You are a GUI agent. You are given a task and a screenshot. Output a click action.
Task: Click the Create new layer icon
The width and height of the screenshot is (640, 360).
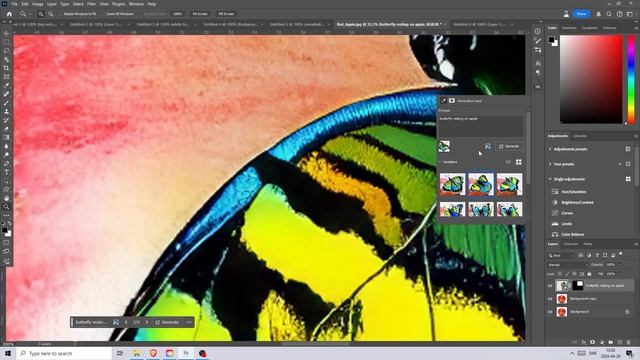[620, 342]
